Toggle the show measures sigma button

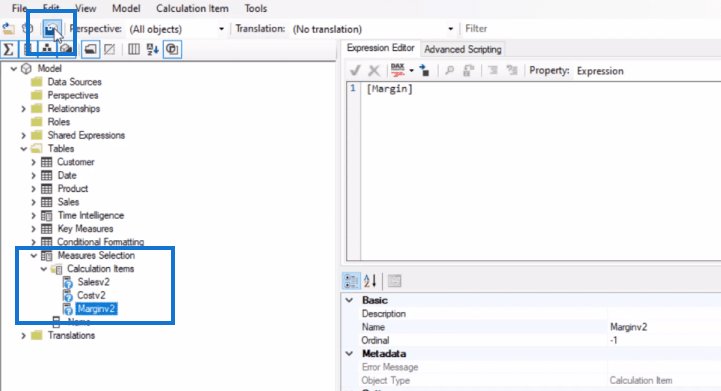[x=8, y=49]
